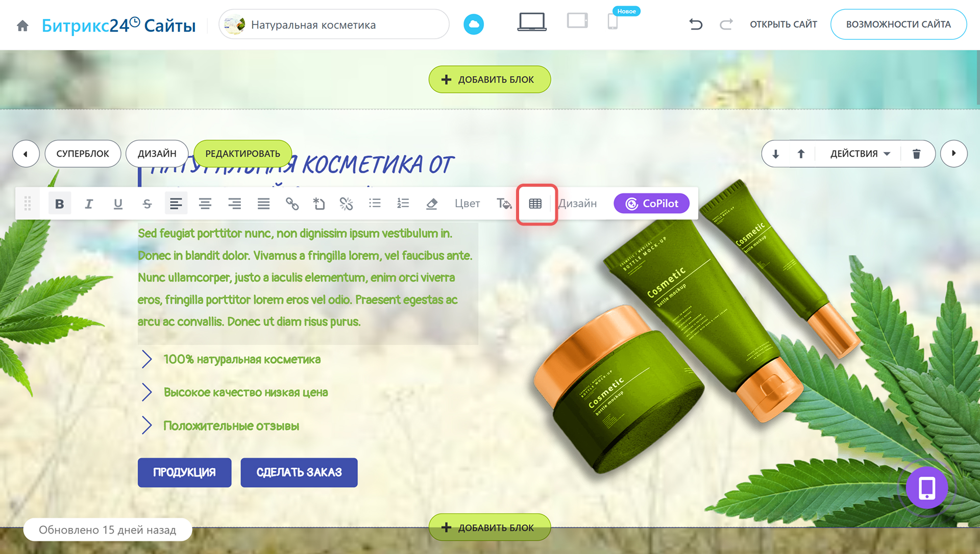The width and height of the screenshot is (980, 554).
Task: Click the РЕДАКТИРОВАТЬ button
Action: (x=242, y=154)
